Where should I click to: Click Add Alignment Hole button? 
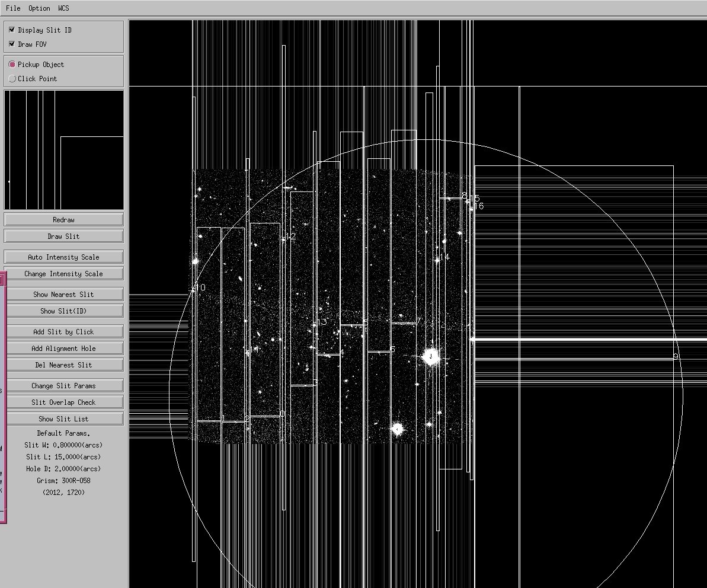point(65,349)
